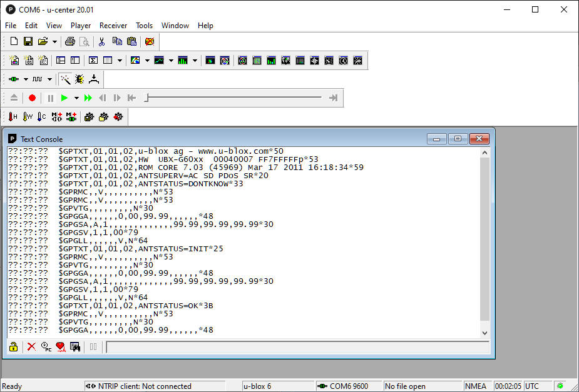The height and width of the screenshot is (392, 579).
Task: Open the text console toolbar icon
Action: pos(43,61)
